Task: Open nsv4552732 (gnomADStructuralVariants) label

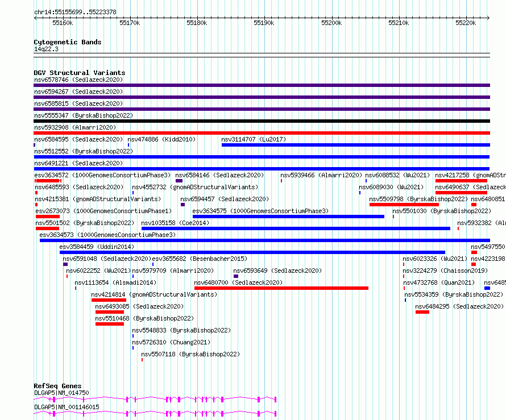Action: 195,187
